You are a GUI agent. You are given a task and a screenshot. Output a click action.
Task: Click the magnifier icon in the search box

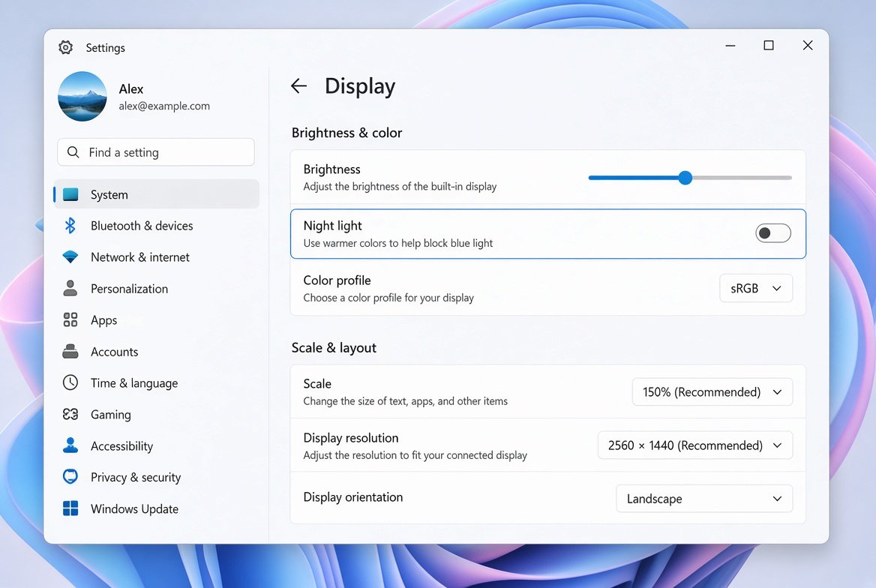[x=73, y=152]
